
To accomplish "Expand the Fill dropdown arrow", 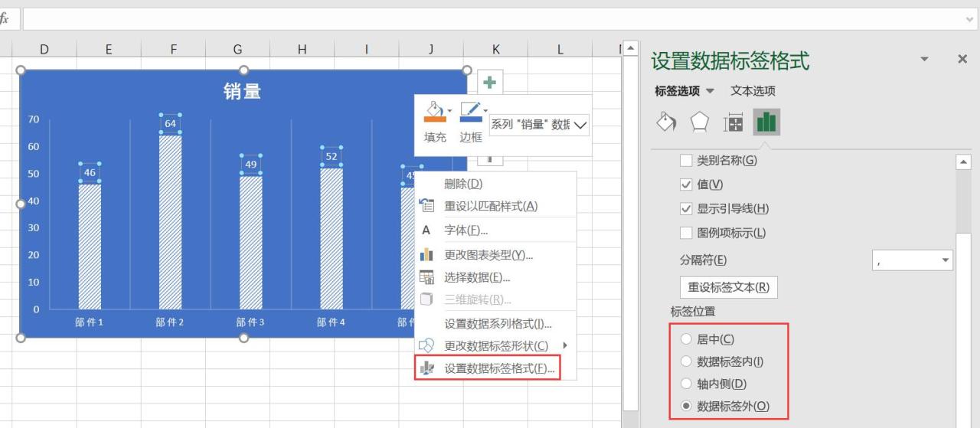I will click(x=449, y=111).
